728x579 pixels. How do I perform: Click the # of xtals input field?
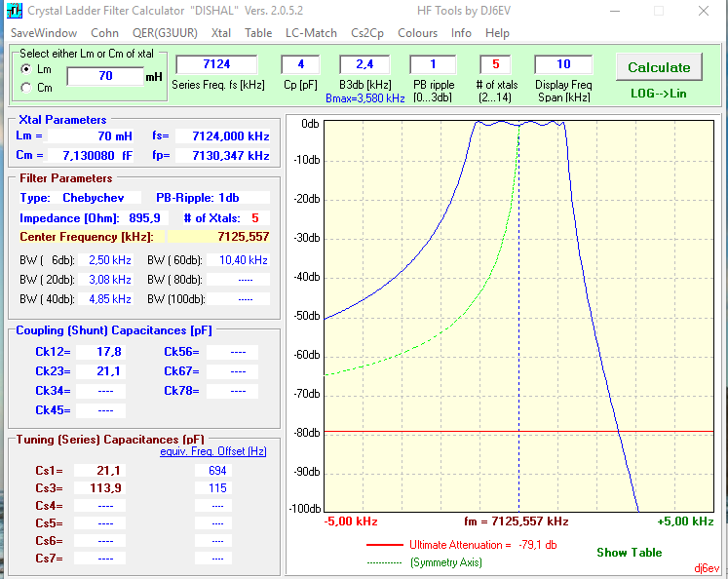click(495, 64)
